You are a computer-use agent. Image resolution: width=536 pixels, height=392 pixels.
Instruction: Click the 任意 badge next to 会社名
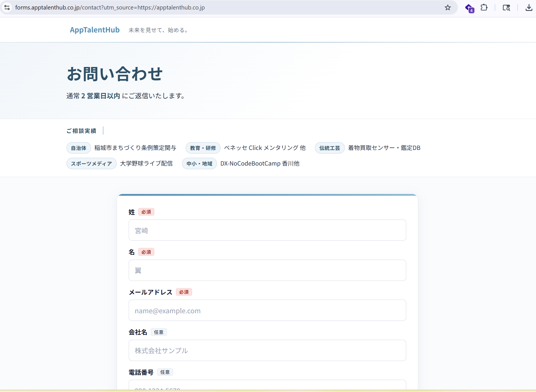pos(159,332)
